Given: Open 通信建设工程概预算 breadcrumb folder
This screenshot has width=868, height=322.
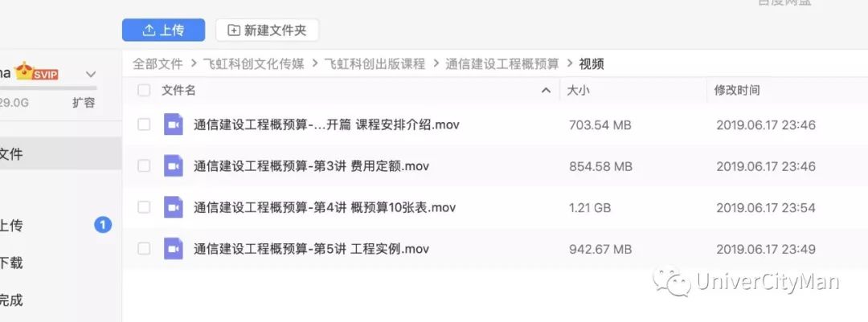Looking at the screenshot, I should (502, 63).
